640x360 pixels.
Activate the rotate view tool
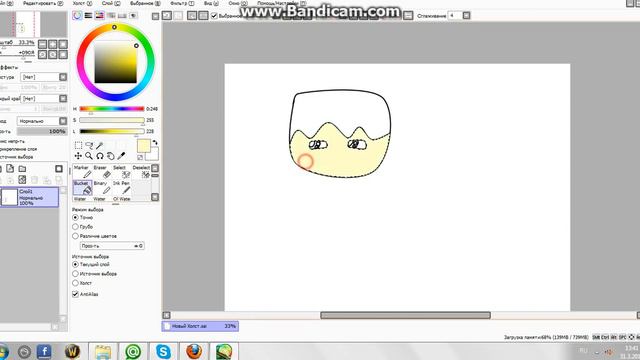click(100, 156)
